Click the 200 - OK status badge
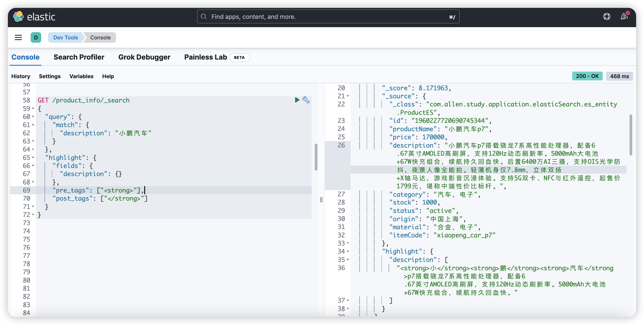The height and width of the screenshot is (325, 644). (587, 76)
